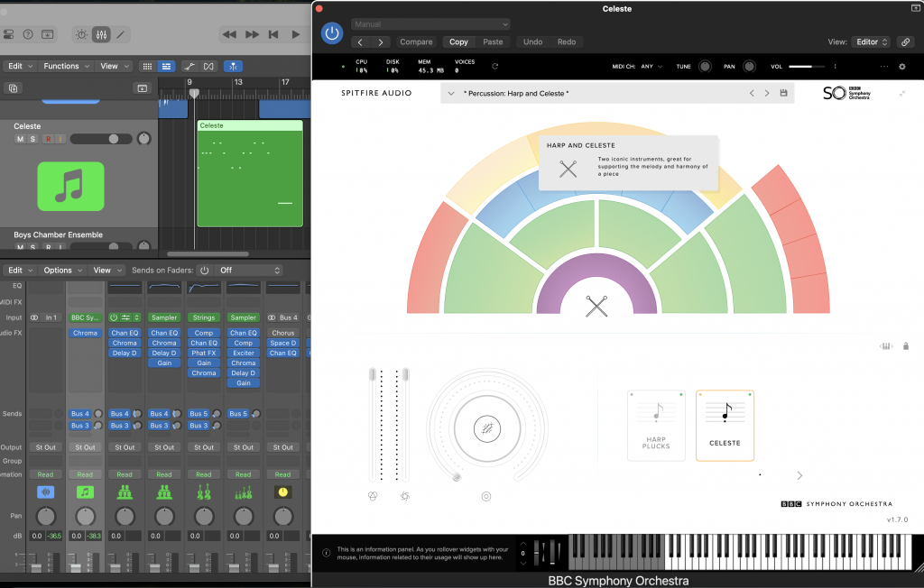Image resolution: width=924 pixels, height=588 pixels.
Task: Click the Undo button in plugin header
Action: point(532,41)
